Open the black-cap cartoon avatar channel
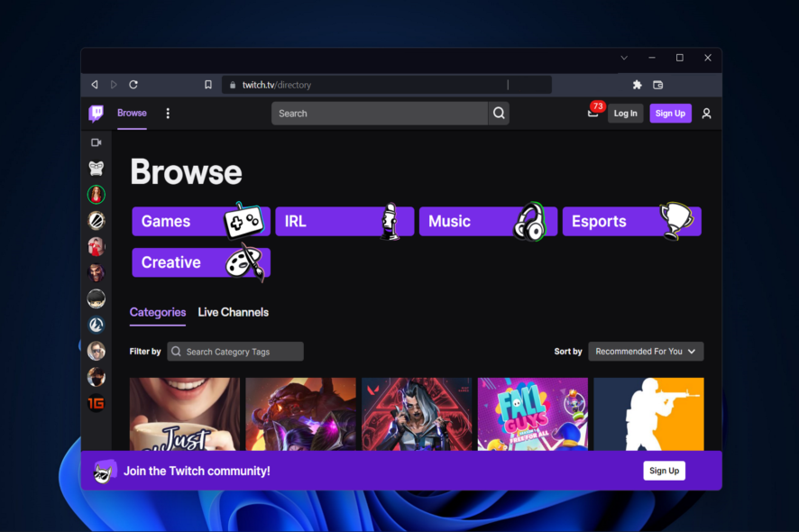This screenshot has width=799, height=532. [x=96, y=298]
